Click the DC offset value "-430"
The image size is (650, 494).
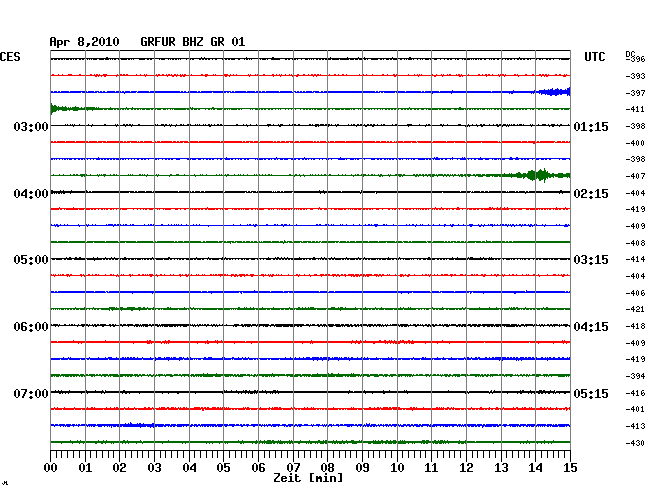click(x=635, y=443)
